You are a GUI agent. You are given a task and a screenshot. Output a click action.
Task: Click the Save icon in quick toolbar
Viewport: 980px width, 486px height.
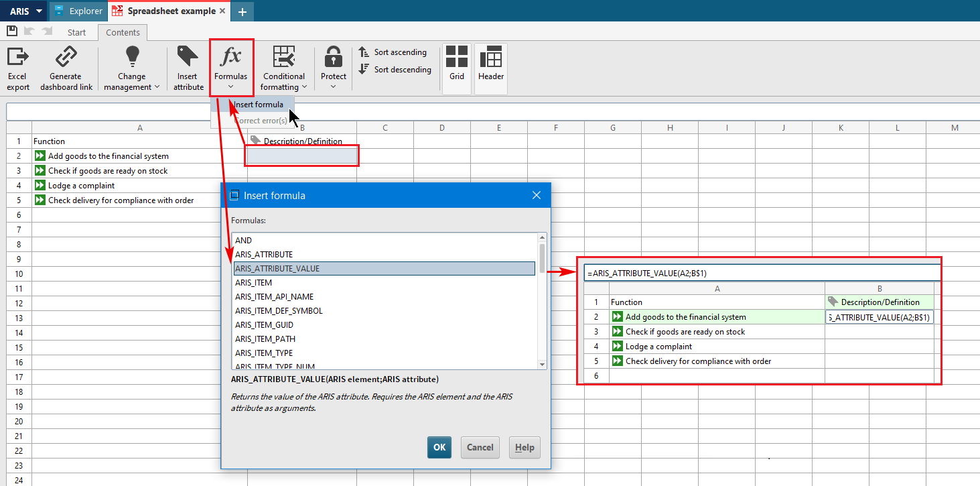[x=11, y=31]
